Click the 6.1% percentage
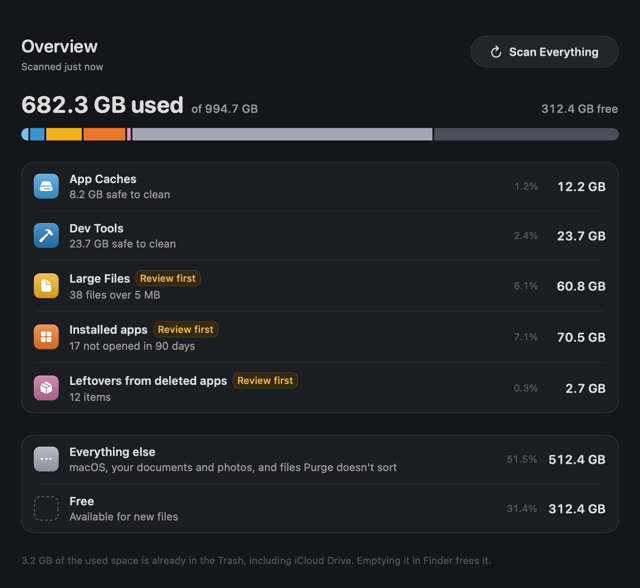 click(526, 286)
